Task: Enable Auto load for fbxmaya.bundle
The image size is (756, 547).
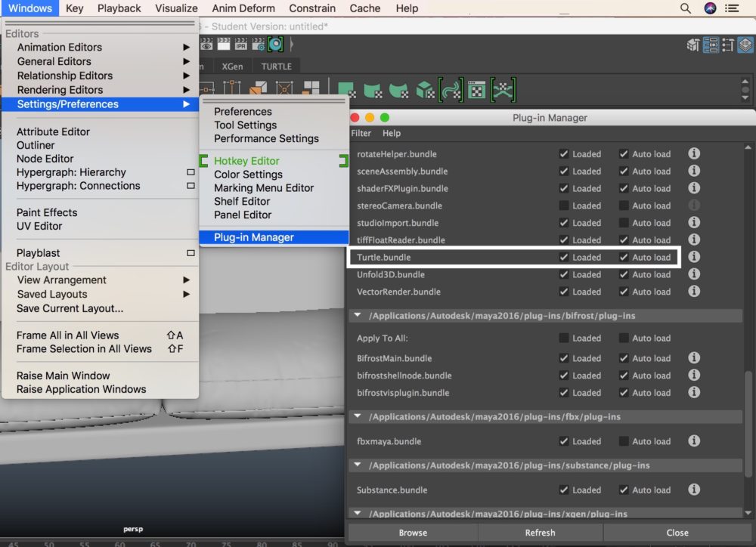Action: click(624, 441)
